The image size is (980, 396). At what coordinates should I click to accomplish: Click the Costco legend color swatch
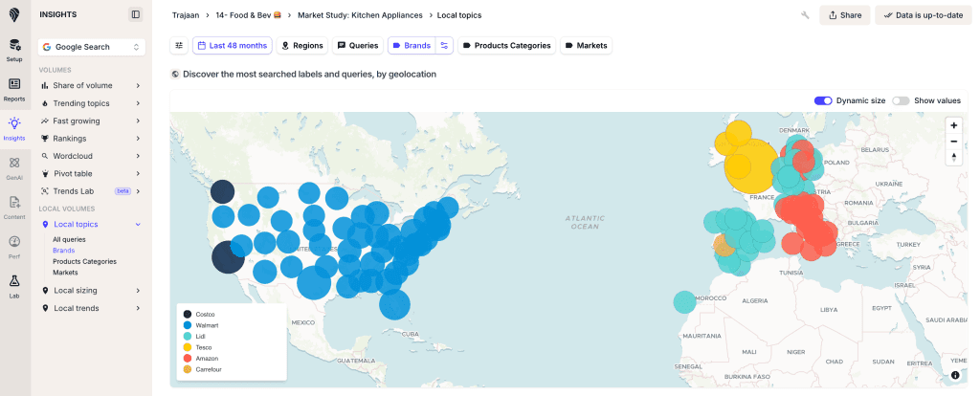(187, 315)
